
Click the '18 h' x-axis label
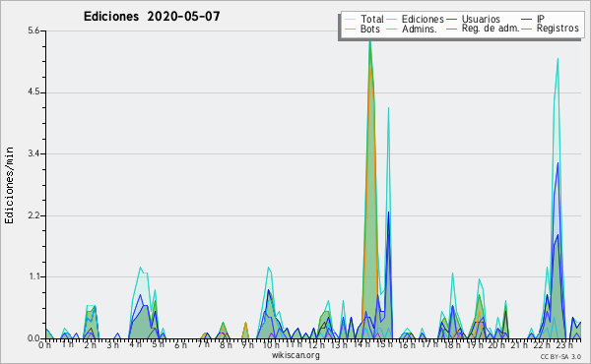point(452,345)
